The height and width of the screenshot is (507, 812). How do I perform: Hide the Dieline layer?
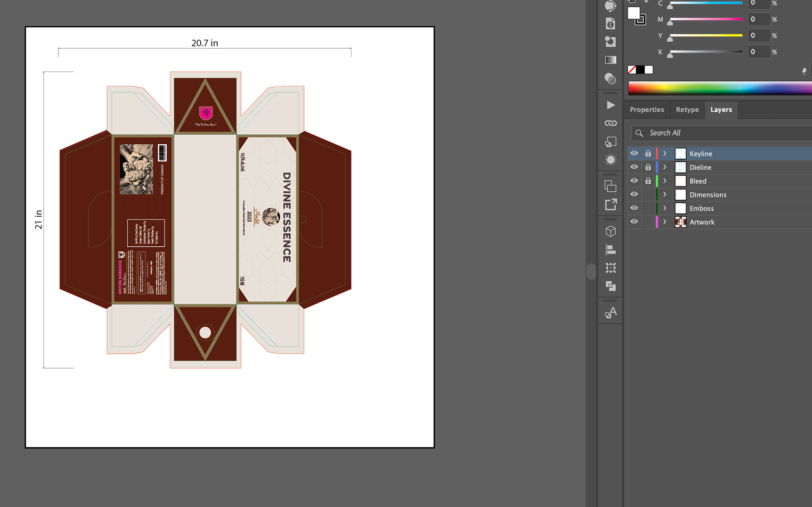[634, 167]
